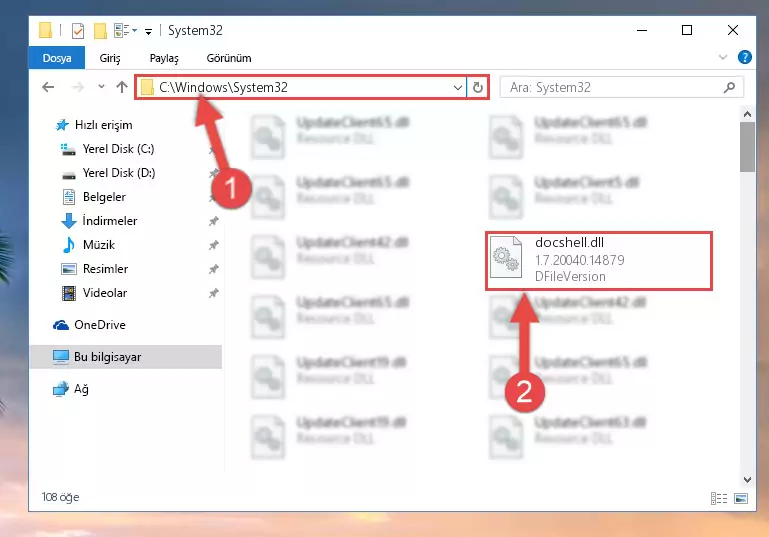Switch to the Görünüm ribbon tab
This screenshot has width=769, height=537.
pos(229,58)
